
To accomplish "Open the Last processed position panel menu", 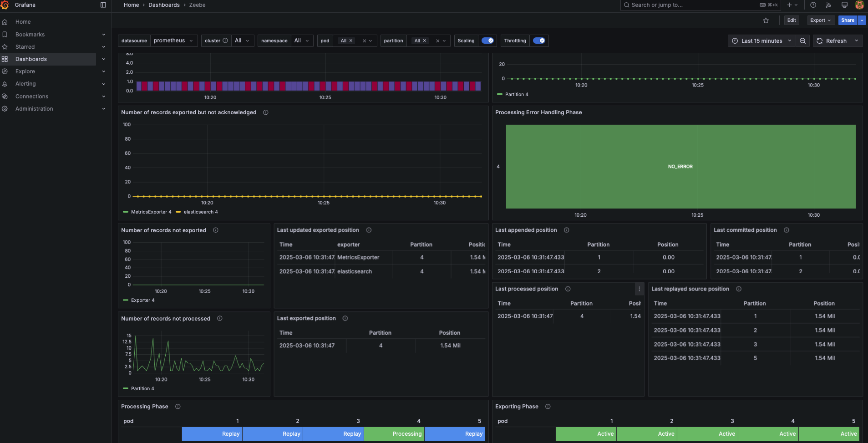I will click(x=639, y=289).
